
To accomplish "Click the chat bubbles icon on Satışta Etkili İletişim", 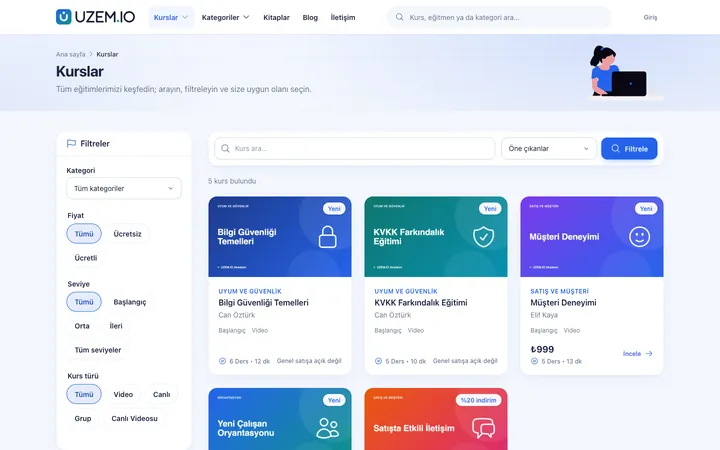I will pyautogui.click(x=484, y=428).
